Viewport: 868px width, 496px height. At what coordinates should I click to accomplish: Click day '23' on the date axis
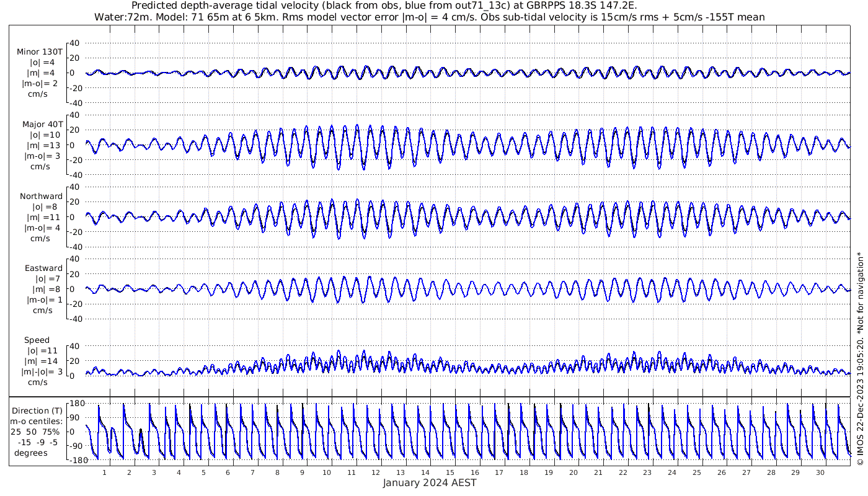(x=647, y=472)
